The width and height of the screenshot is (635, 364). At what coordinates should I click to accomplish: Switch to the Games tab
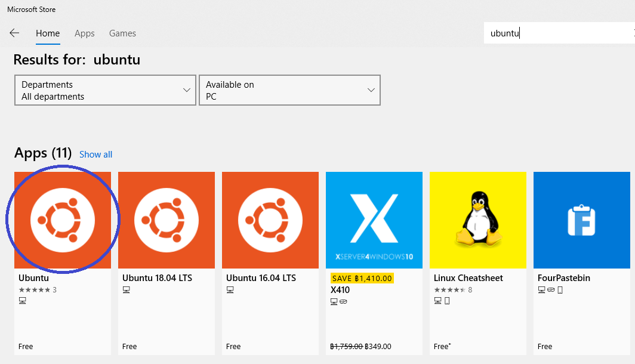(x=122, y=33)
